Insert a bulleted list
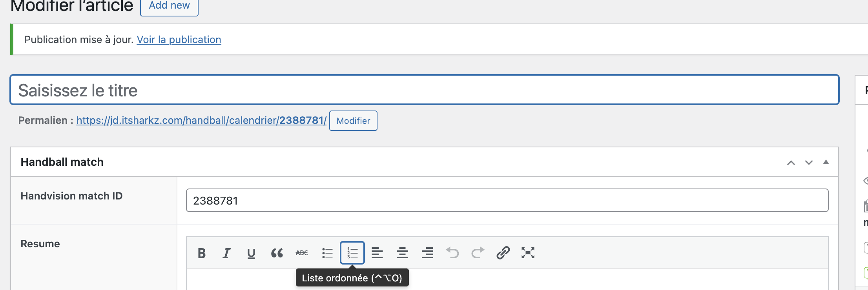The height and width of the screenshot is (290, 868). (327, 253)
